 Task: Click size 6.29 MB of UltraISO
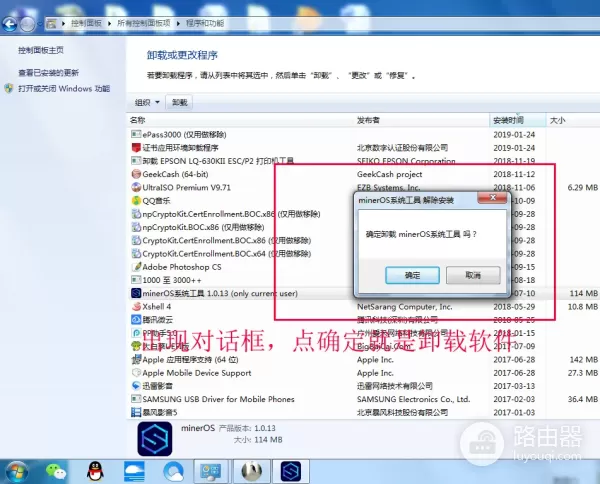click(x=583, y=187)
